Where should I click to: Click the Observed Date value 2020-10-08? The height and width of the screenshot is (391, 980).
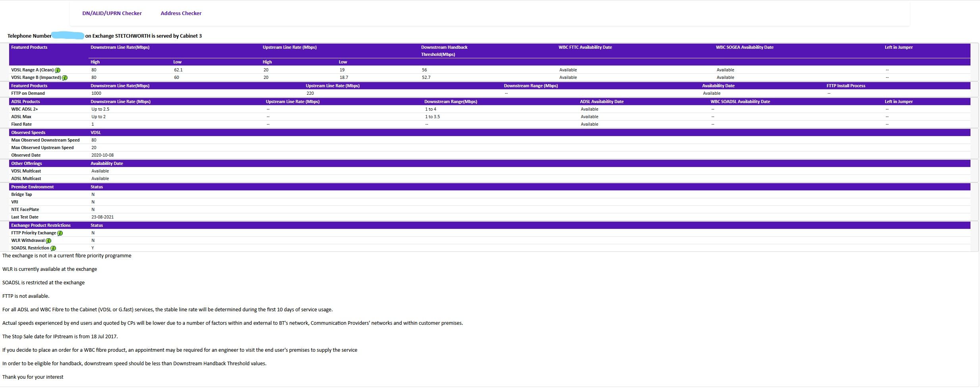pyautogui.click(x=102, y=155)
